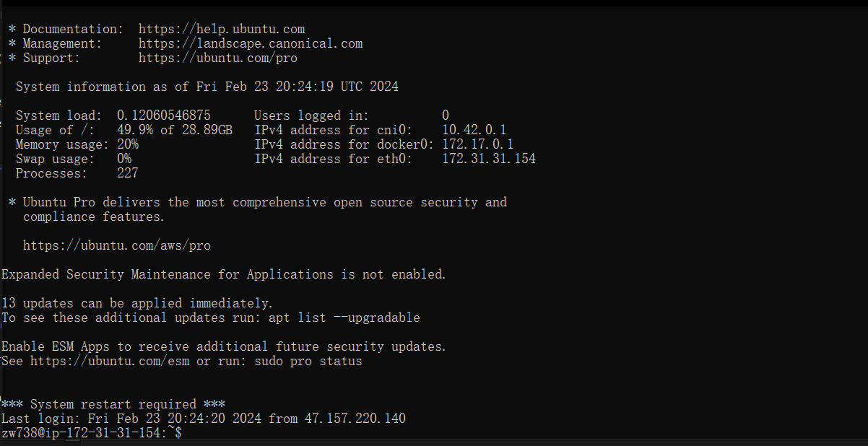Click the docker0 IPv4 address 172.17.0.1

pos(478,144)
